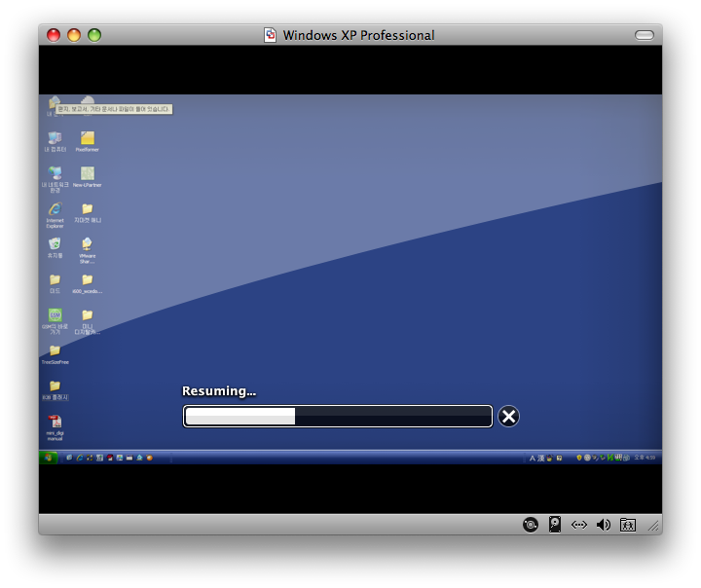
Task: Click the document proxy icon beside window title
Action: pos(270,35)
